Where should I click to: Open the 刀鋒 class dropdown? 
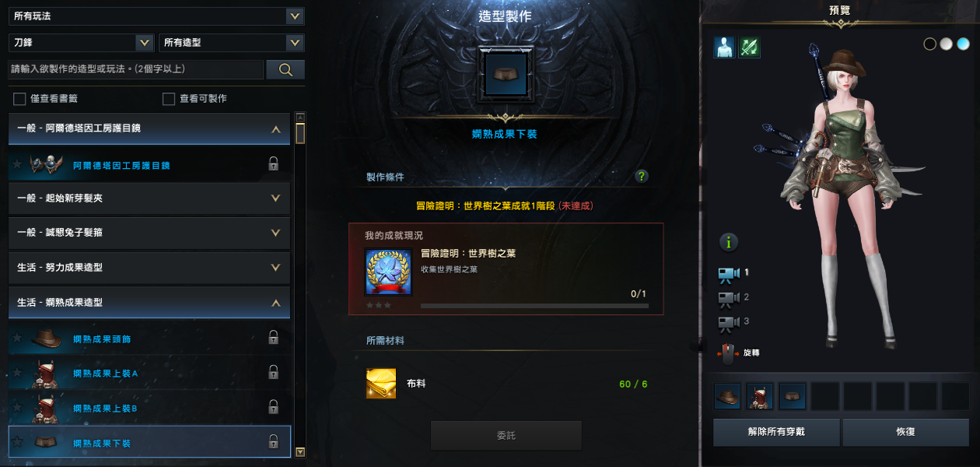81,43
